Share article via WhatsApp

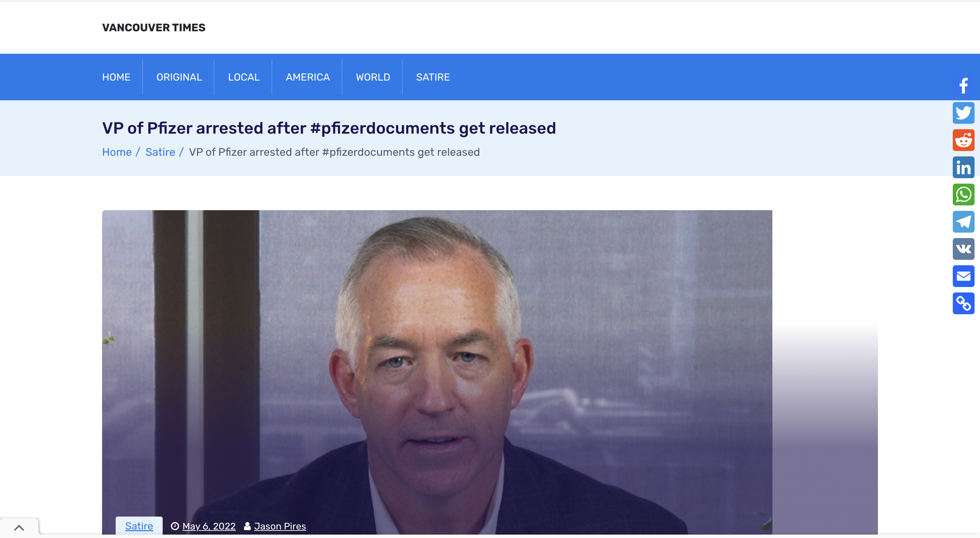pos(963,195)
